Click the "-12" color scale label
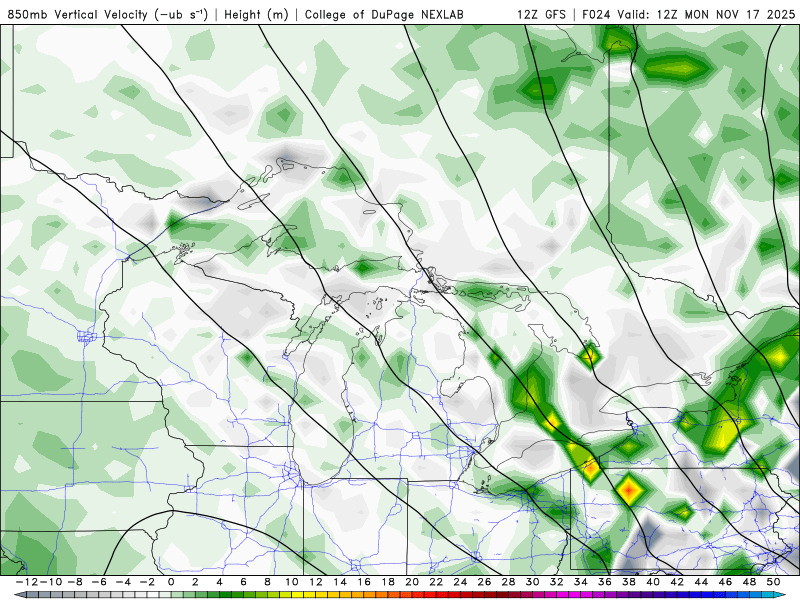 pyautogui.click(x=26, y=582)
